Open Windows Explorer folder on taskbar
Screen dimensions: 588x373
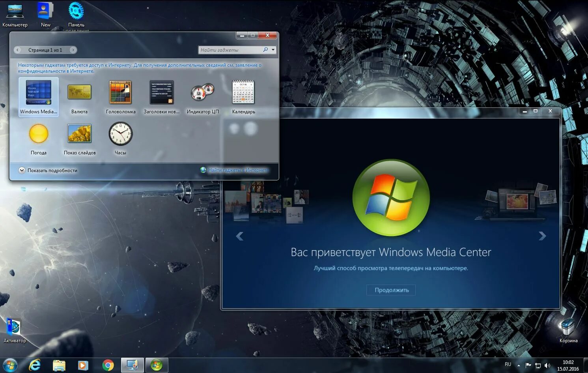coord(59,365)
